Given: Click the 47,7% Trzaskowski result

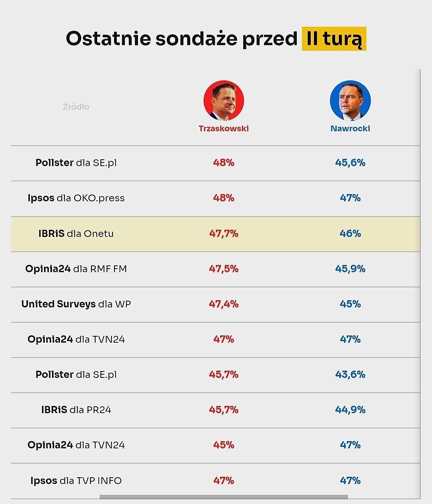Looking at the screenshot, I should pos(224,234).
